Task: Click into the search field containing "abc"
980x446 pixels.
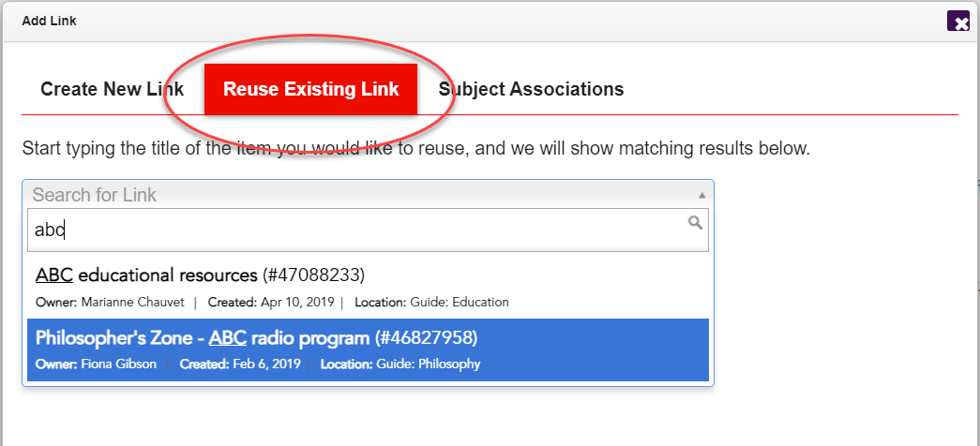Action: point(356,230)
